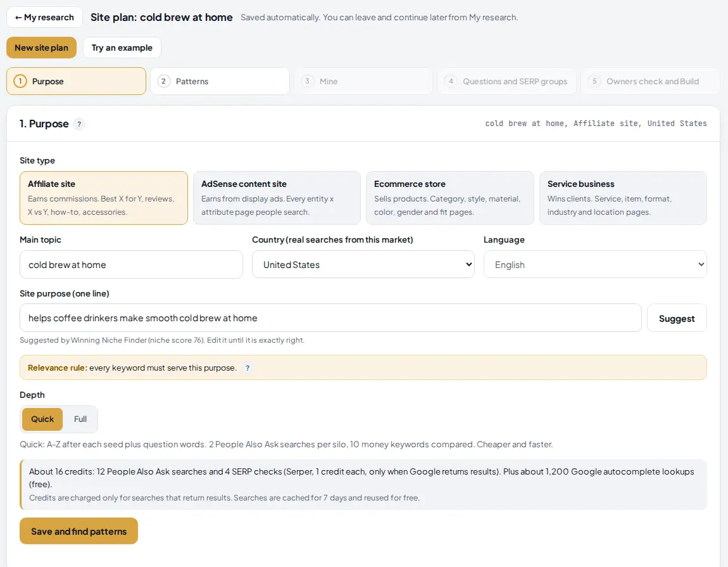Set depth to Quick
This screenshot has height=567, width=728.
42,419
